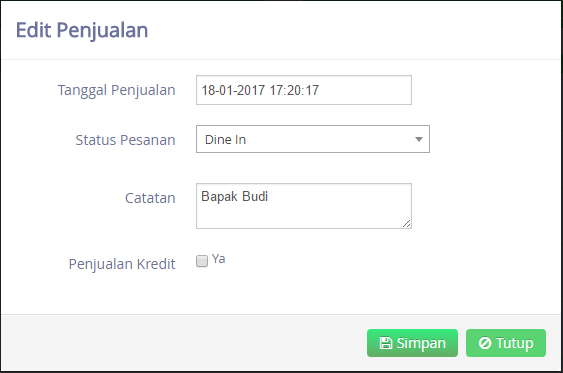Click the Status Pesanan label
Image resolution: width=563 pixels, height=373 pixels.
pyautogui.click(x=125, y=140)
